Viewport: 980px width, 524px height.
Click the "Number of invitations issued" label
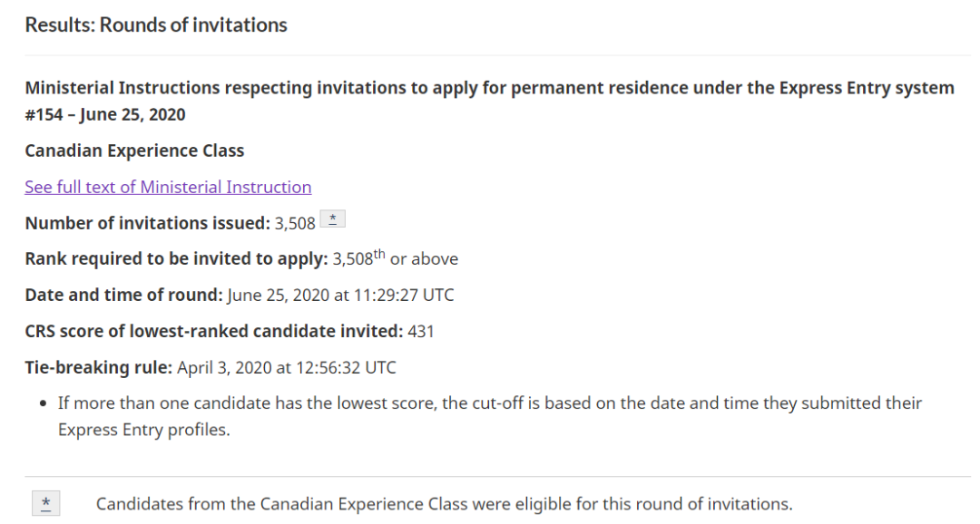[148, 223]
